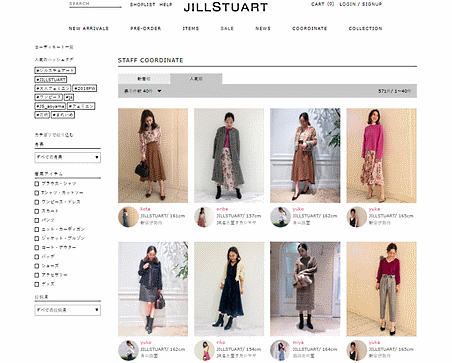This screenshot has height=363, width=452.
Task: Select the #大人フェミニン hashtag
Action: point(53,88)
